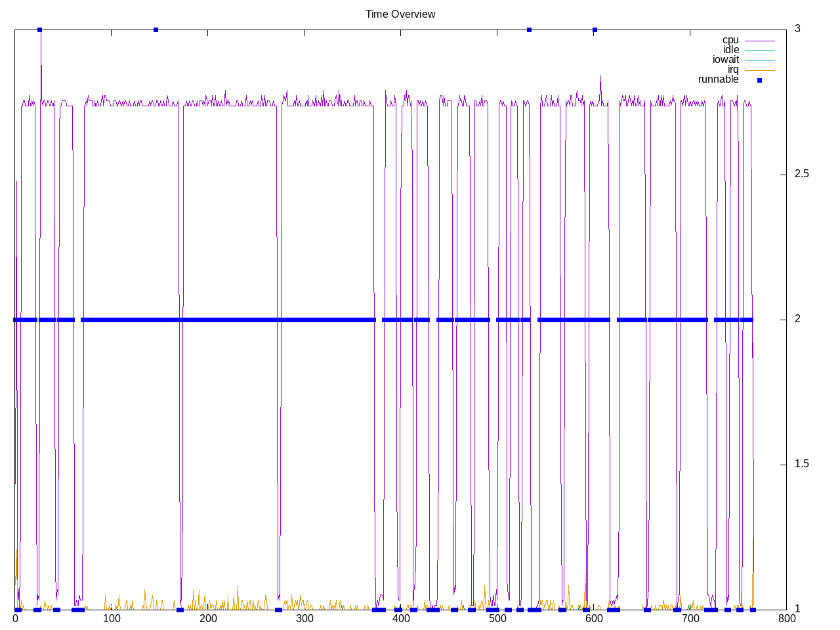Click the x-axis tick label 400
The width and height of the screenshot is (840, 630).
[x=401, y=619]
